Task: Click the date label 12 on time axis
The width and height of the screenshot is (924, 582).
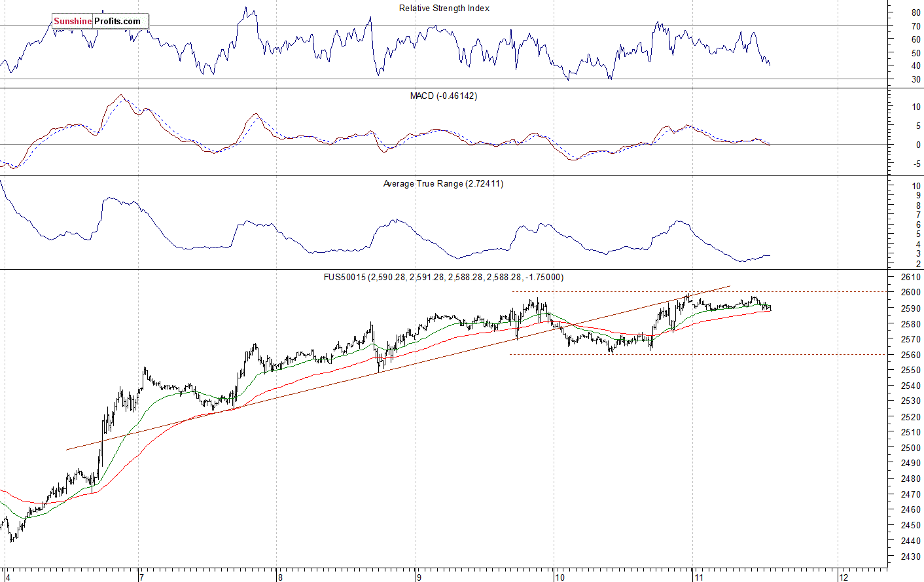Action: click(844, 577)
